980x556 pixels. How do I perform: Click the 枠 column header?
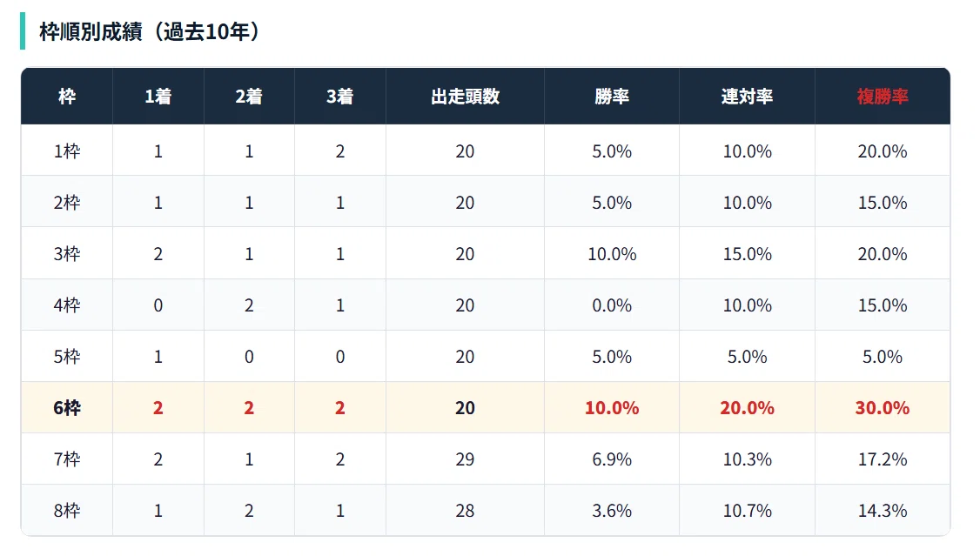pyautogui.click(x=67, y=97)
